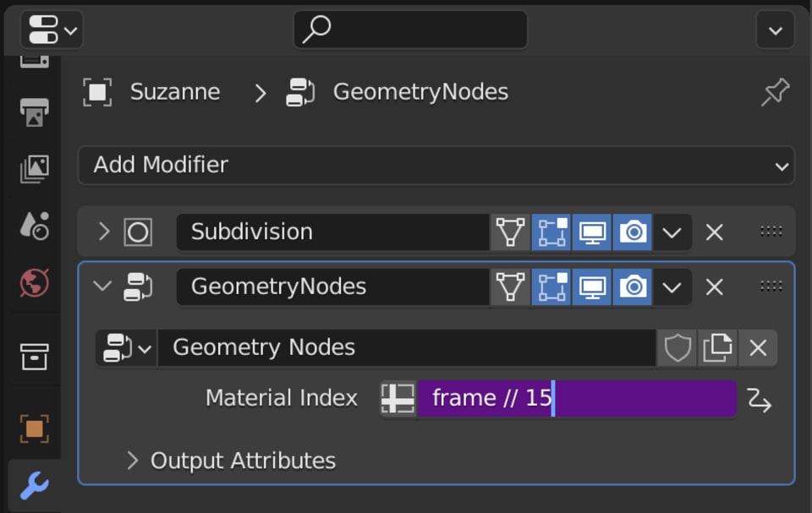Toggle Subdivision modifier render camera visibility

pyautogui.click(x=633, y=232)
